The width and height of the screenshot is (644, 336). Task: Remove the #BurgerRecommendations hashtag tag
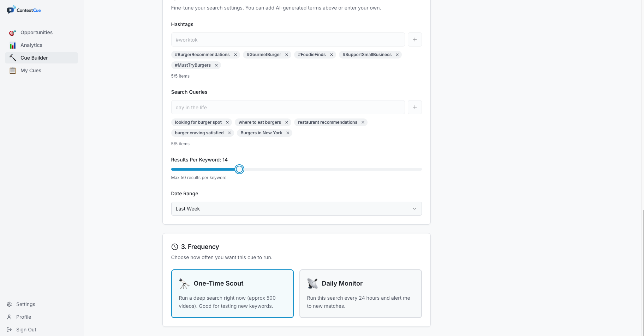235,55
